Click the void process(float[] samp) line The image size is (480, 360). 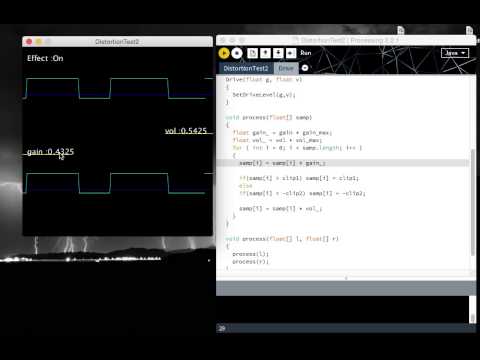tap(269, 117)
